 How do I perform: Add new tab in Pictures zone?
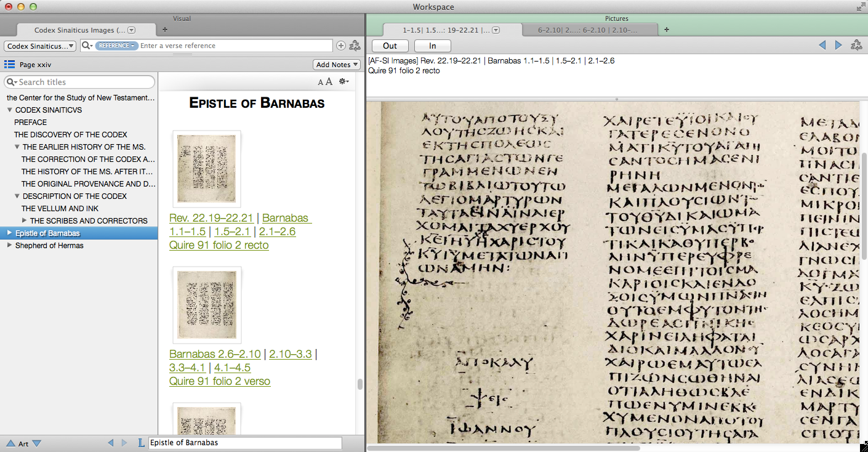[x=667, y=30]
